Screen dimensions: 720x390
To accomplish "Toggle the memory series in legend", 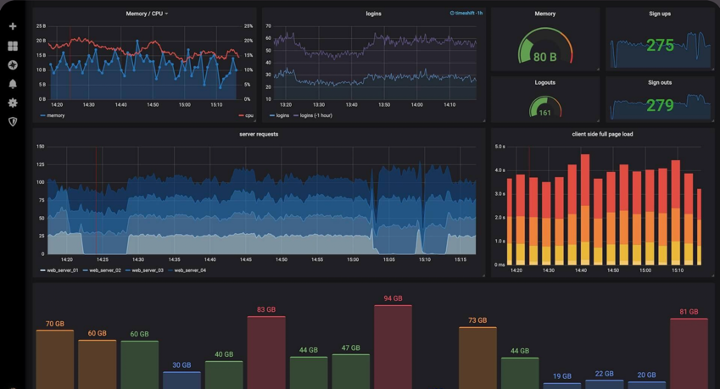I will pyautogui.click(x=52, y=116).
